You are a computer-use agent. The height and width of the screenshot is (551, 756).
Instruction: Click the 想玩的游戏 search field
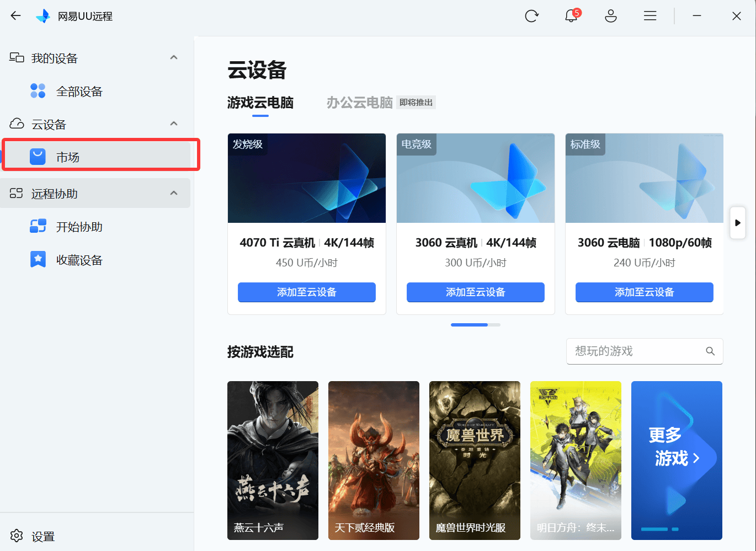coord(635,351)
